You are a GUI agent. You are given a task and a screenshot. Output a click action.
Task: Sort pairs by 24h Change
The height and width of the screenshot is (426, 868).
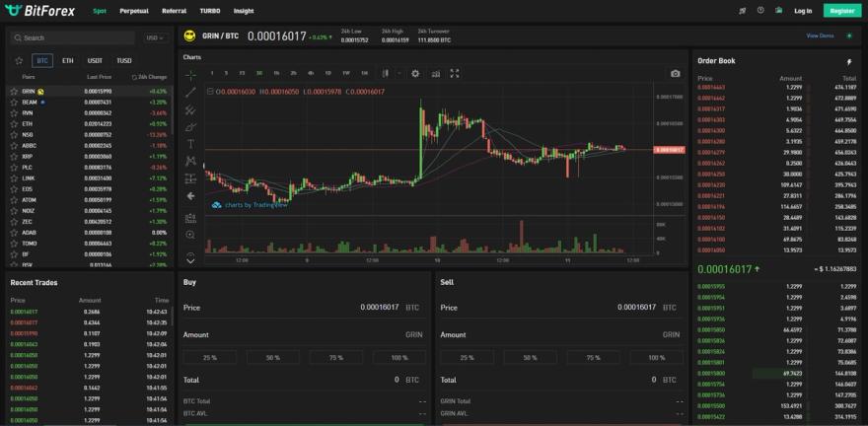pos(150,78)
